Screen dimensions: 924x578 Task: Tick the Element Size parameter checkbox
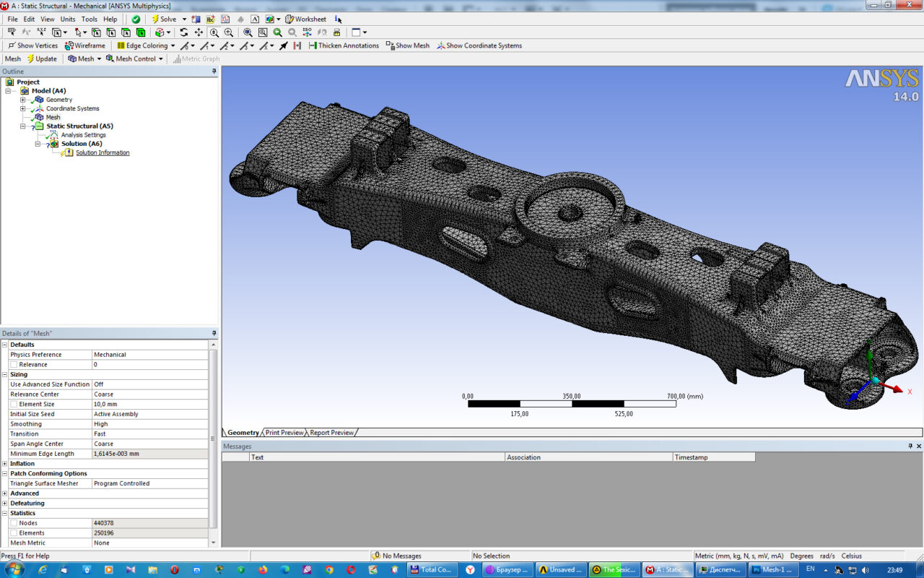pos(14,405)
